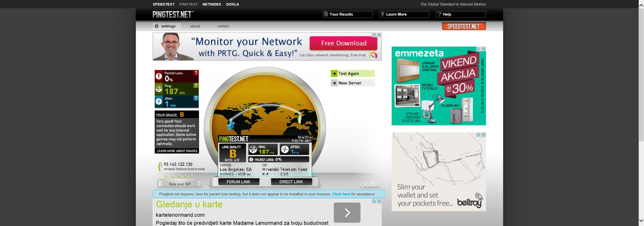Close the emmezeta sidebar ad
The image size is (644, 226).
coord(483,49)
